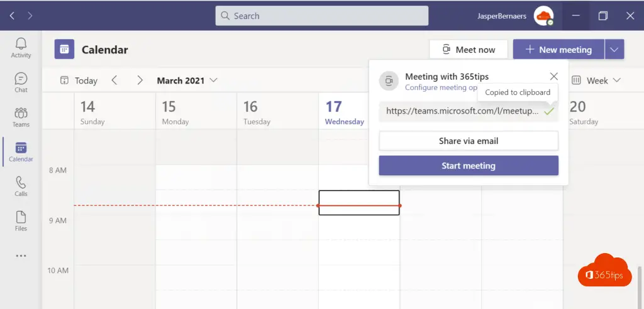Image resolution: width=644 pixels, height=309 pixels.
Task: Go to Teams in sidebar
Action: tap(21, 117)
